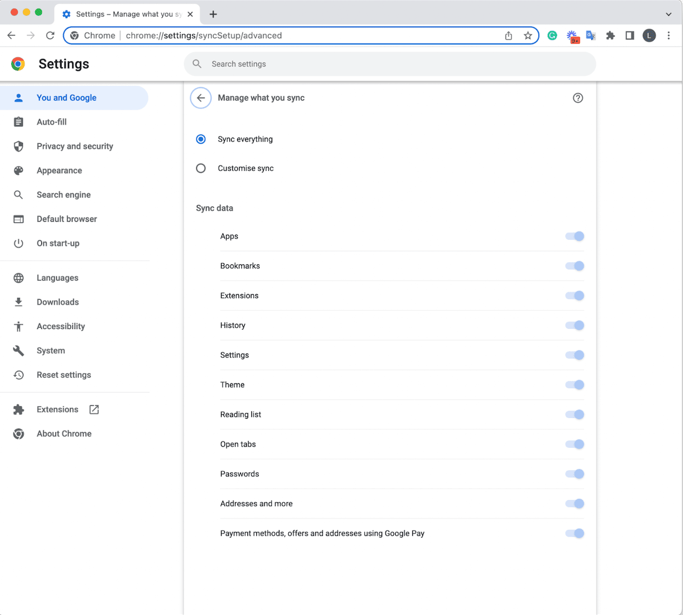The width and height of the screenshot is (683, 615).
Task: Go to Reset settings
Action: [x=74, y=375]
